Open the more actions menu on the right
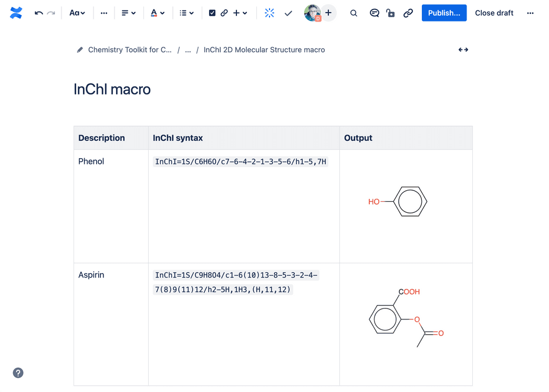This screenshot has width=549, height=392. 530,13
